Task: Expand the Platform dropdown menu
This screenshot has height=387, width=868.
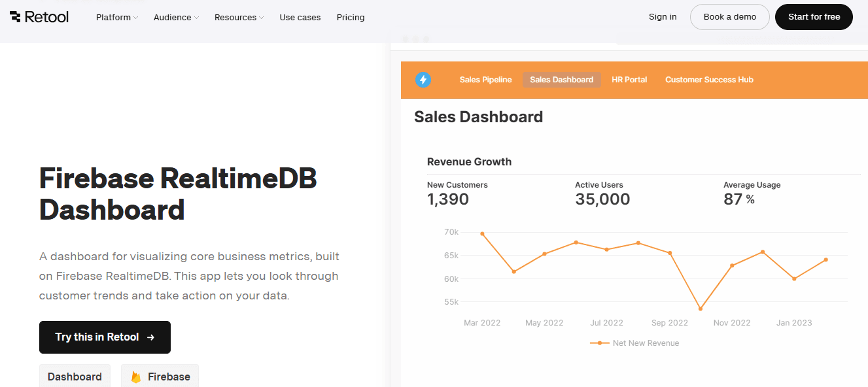Action: [x=117, y=18]
